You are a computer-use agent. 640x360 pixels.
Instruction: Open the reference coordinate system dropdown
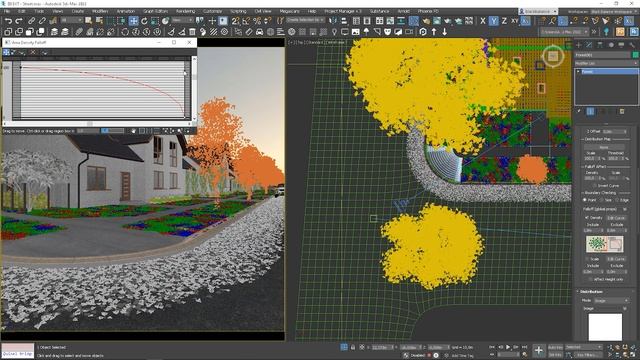tap(182, 20)
